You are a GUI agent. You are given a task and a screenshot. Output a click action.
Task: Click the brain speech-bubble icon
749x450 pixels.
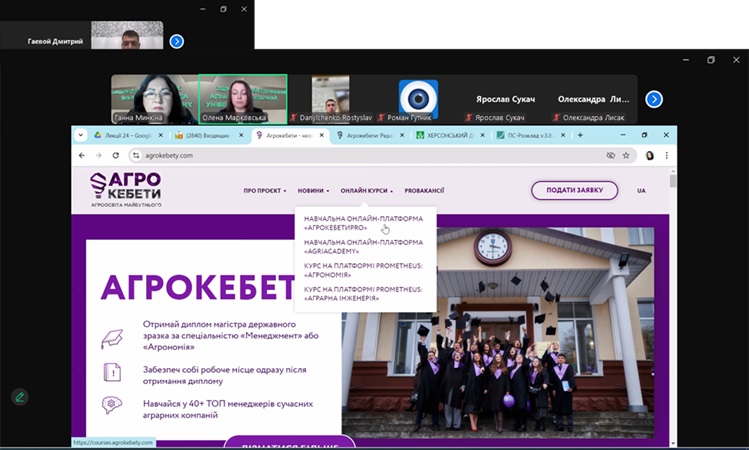pyautogui.click(x=112, y=406)
